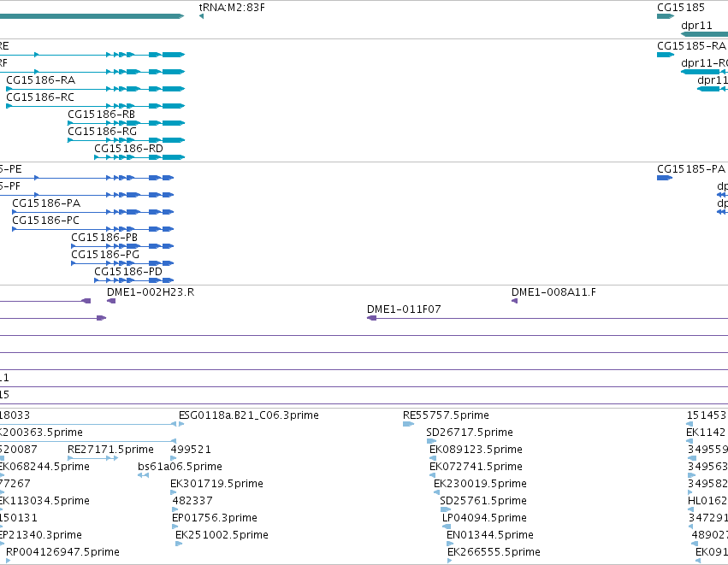The height and width of the screenshot is (565, 728).
Task: Select the CG15186-PD coding sequence label
Action: (x=128, y=272)
